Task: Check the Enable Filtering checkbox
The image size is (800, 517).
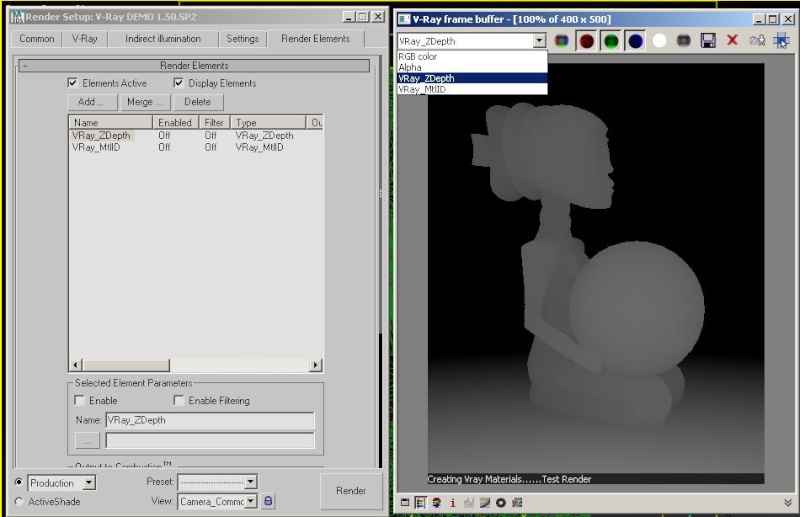Action: pyautogui.click(x=179, y=401)
